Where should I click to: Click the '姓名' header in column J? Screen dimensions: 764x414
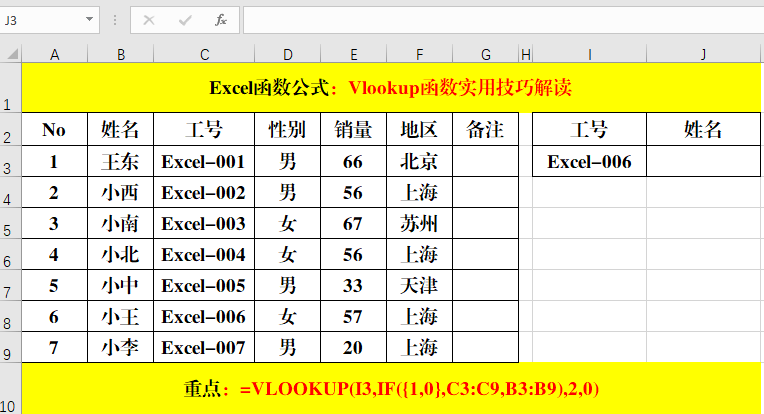(x=704, y=130)
